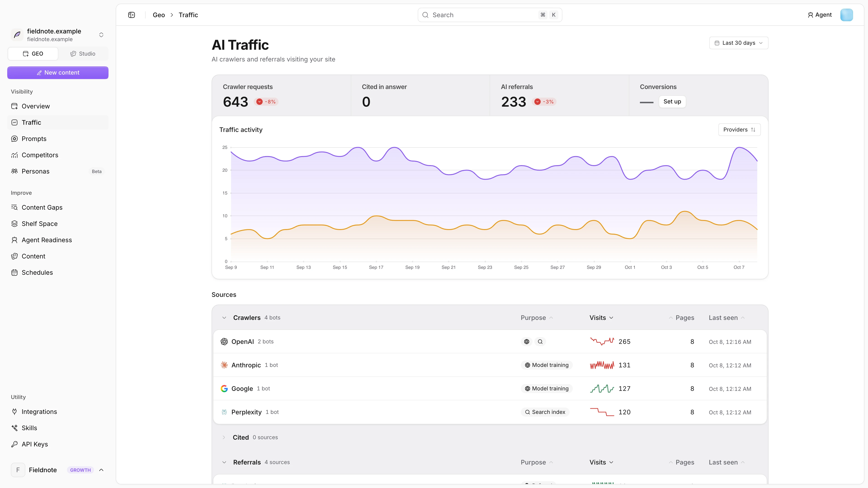Open the Perplexity crawler row
Viewport: 868px width, 488px height.
coord(490,412)
